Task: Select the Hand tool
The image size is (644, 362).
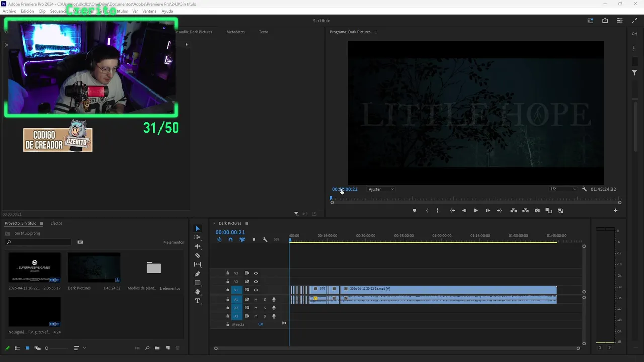Action: 197,292
